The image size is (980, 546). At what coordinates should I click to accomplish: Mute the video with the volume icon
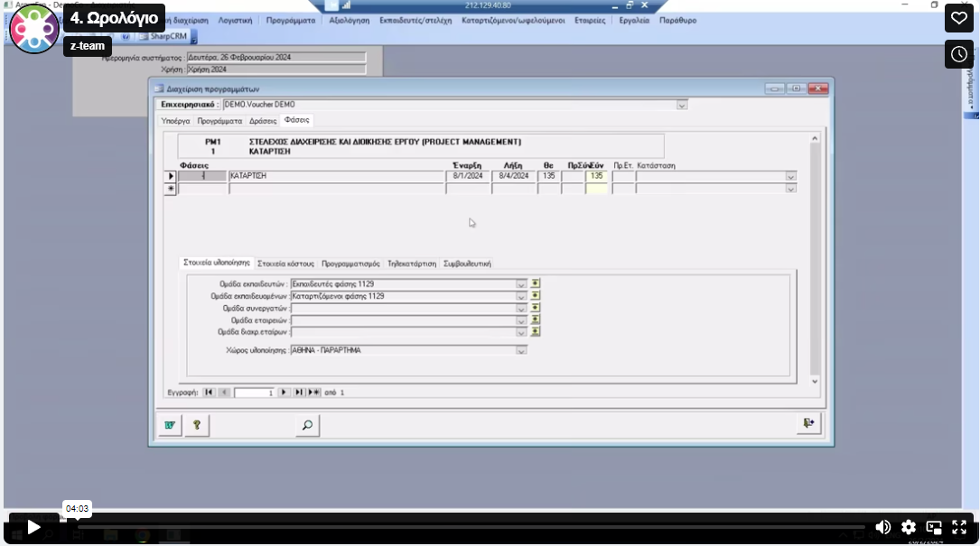[x=883, y=527]
